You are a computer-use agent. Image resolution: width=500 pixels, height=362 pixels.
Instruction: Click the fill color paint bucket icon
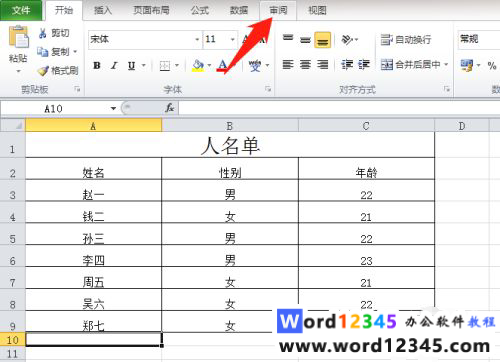(x=198, y=65)
